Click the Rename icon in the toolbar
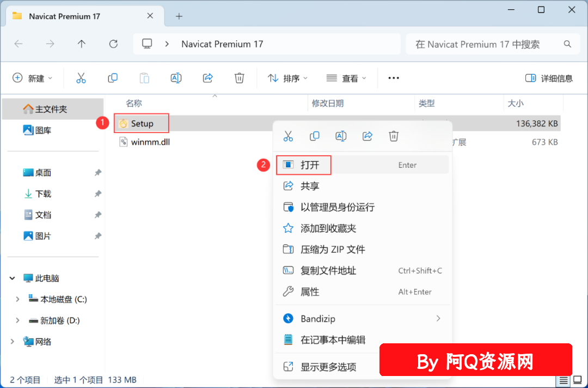Viewport: 588px width, 388px height. click(176, 78)
